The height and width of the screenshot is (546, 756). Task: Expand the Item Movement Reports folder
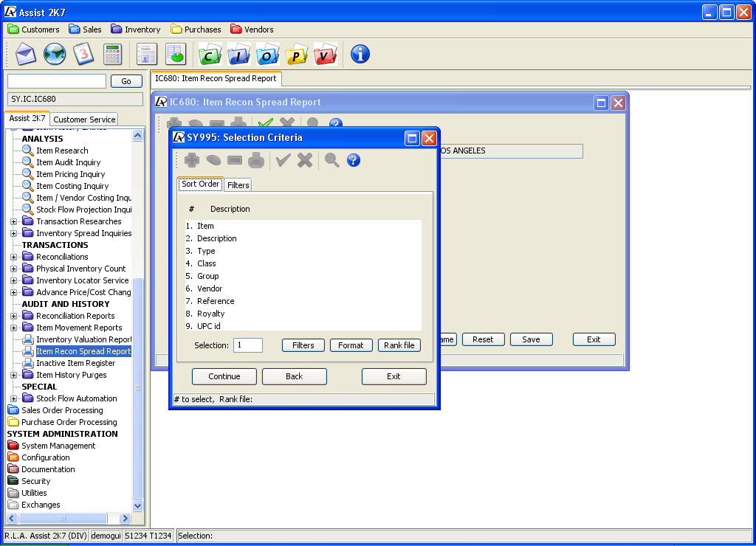(14, 328)
